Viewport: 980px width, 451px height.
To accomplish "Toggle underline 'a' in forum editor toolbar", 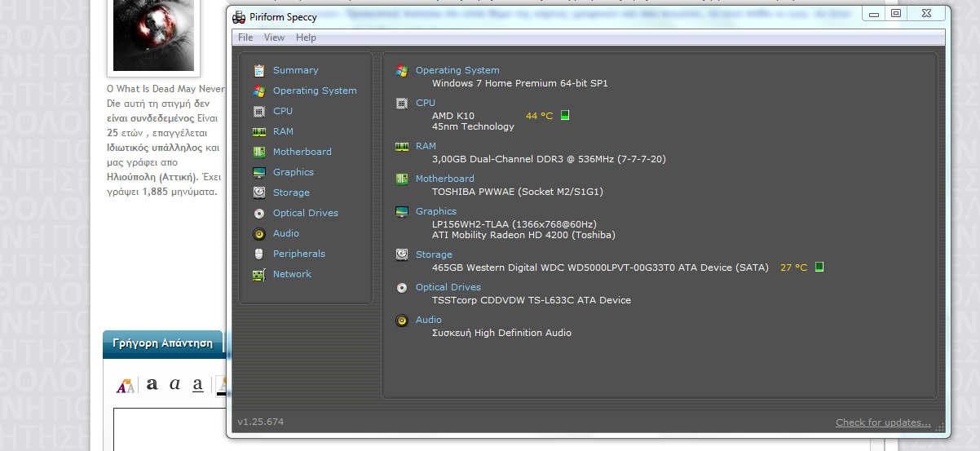I will click(197, 384).
